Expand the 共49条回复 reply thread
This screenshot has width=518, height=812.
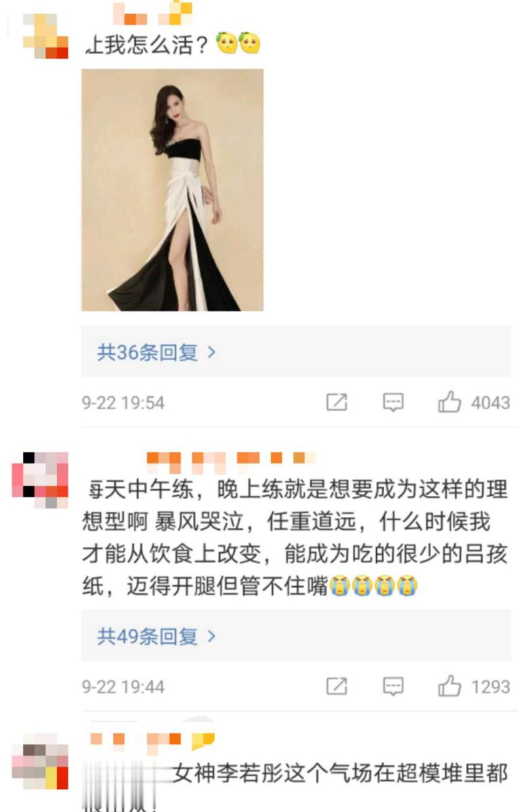296,636
